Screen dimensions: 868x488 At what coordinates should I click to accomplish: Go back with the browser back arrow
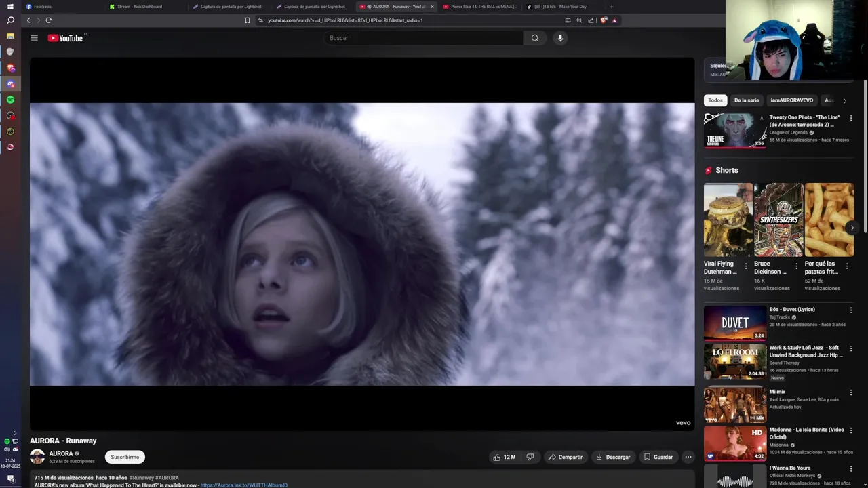point(28,20)
